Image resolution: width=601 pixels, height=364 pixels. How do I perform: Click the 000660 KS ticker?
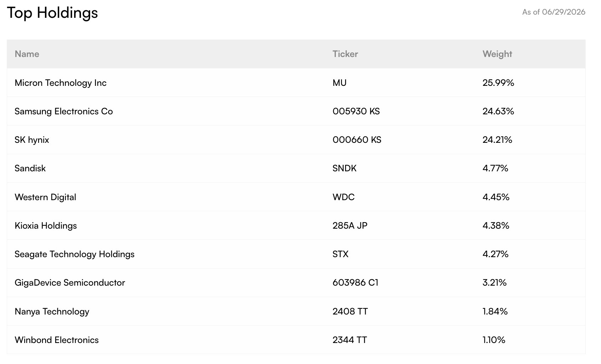pyautogui.click(x=357, y=140)
